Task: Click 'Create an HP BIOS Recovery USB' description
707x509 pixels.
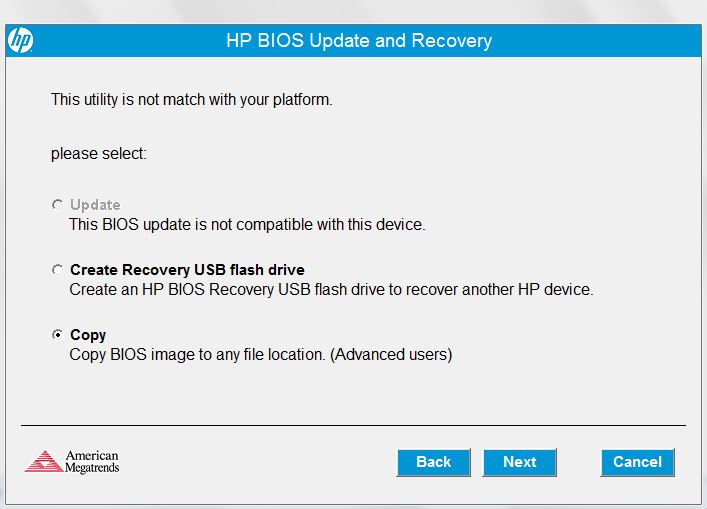Action: pyautogui.click(x=331, y=289)
